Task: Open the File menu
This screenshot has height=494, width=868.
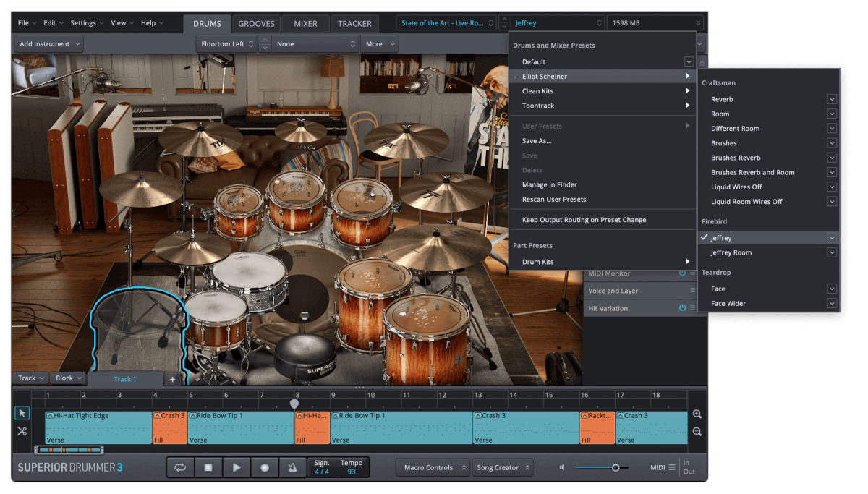Action: (x=27, y=23)
